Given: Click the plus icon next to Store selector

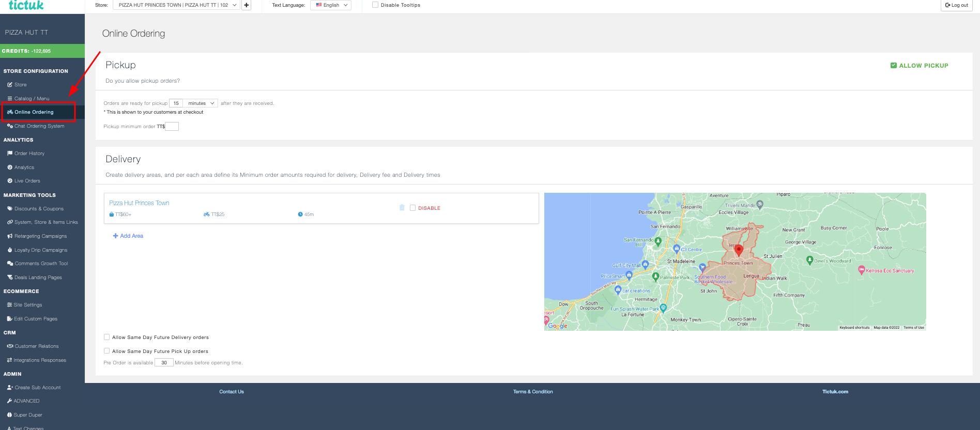Looking at the screenshot, I should tap(247, 5).
